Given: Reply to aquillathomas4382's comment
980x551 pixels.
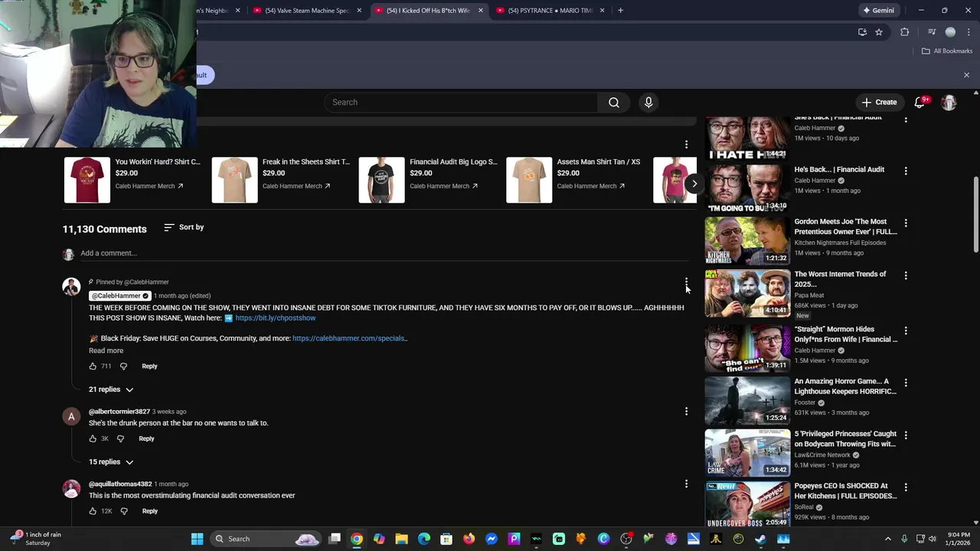Looking at the screenshot, I should pos(149,511).
